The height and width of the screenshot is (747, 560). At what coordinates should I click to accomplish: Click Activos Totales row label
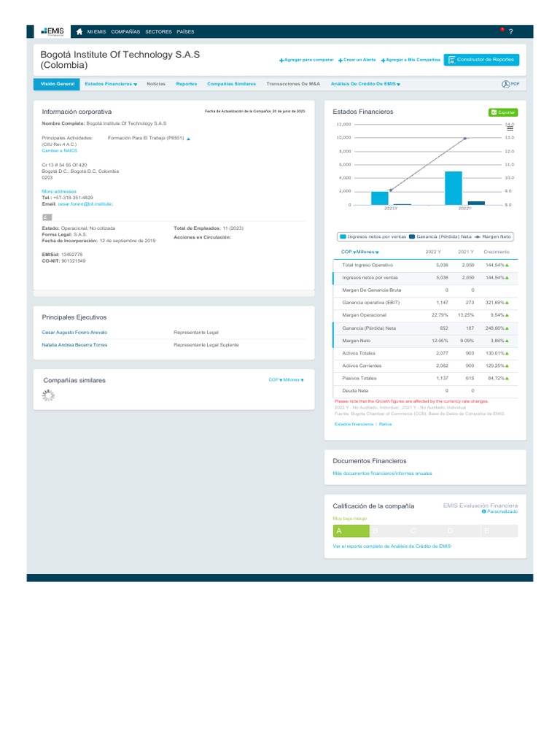click(359, 354)
